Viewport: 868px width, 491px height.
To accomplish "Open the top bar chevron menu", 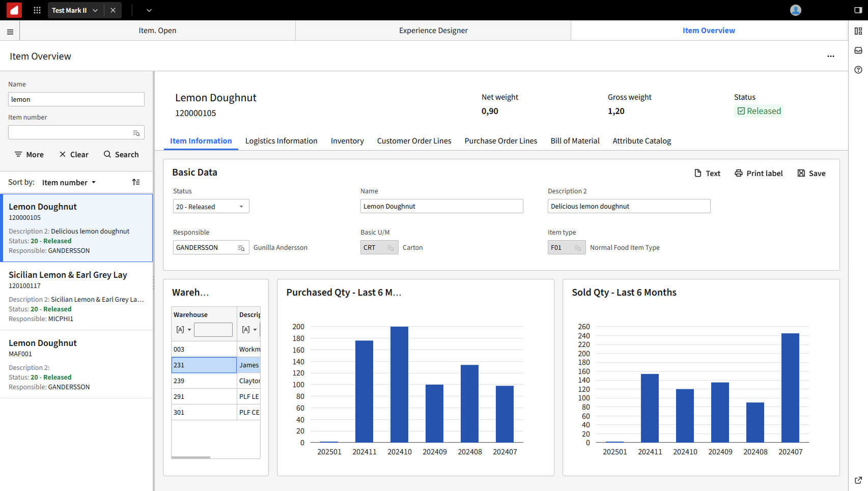I will (149, 10).
